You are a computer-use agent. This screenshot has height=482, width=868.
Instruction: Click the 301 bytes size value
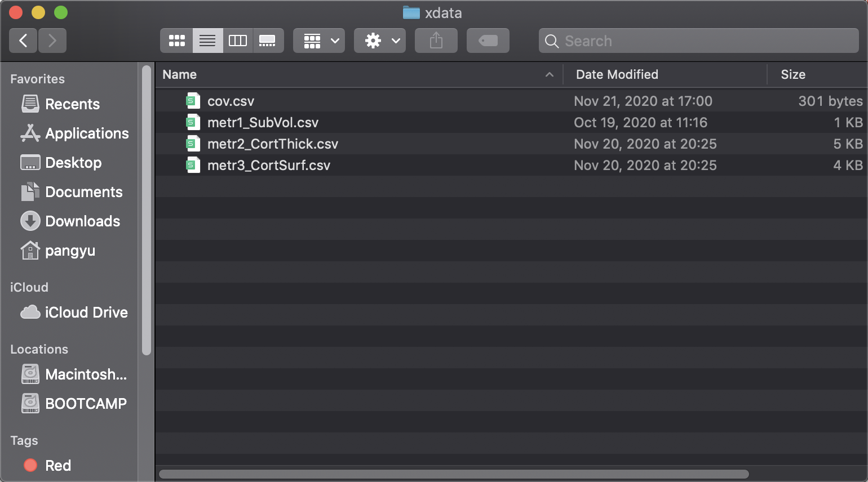[x=830, y=101]
